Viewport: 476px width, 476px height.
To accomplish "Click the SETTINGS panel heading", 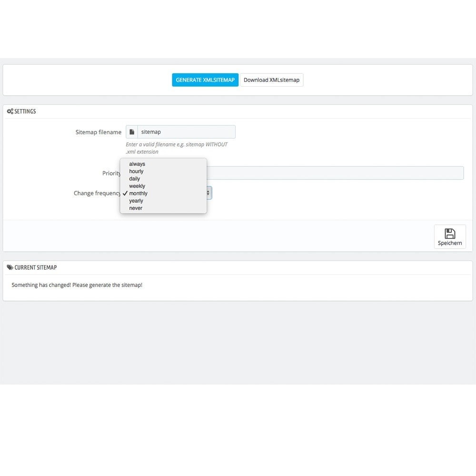I will 25,111.
